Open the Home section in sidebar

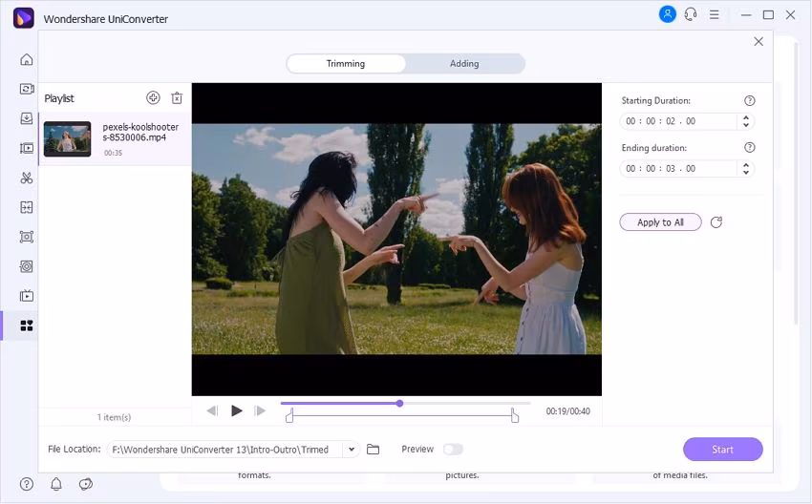(x=27, y=59)
